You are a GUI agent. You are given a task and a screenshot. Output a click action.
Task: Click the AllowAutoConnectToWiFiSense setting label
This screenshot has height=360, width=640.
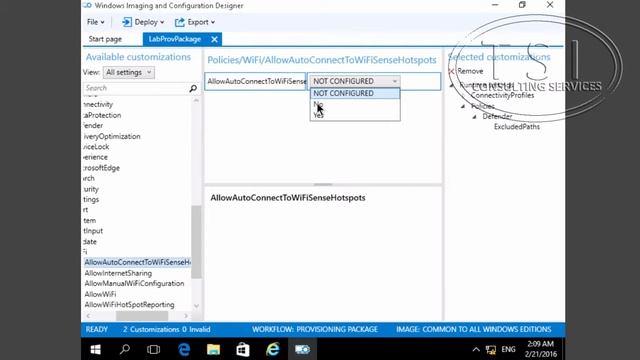[x=256, y=81]
